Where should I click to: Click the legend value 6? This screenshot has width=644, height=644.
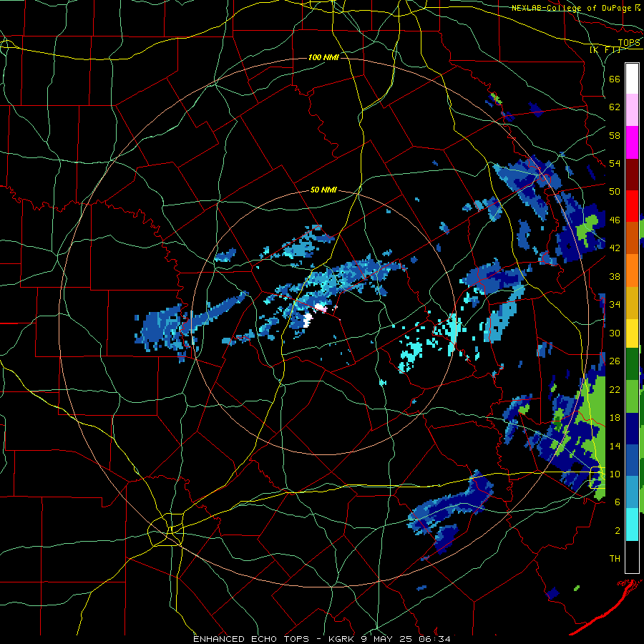tap(617, 502)
